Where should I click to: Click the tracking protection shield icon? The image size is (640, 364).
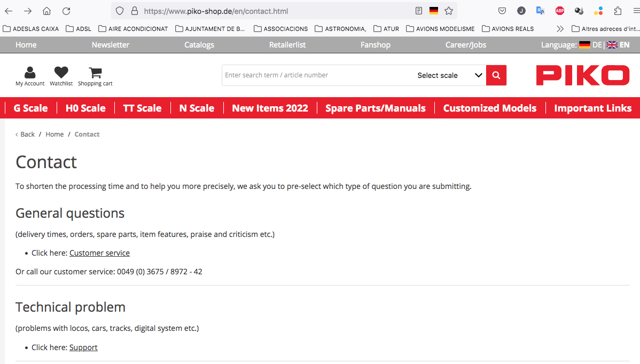pos(120,11)
